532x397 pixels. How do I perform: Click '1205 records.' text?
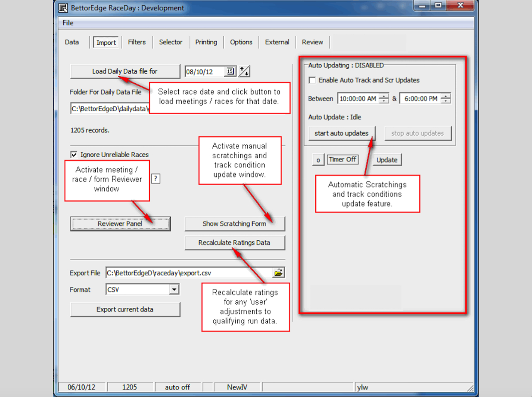coord(90,131)
